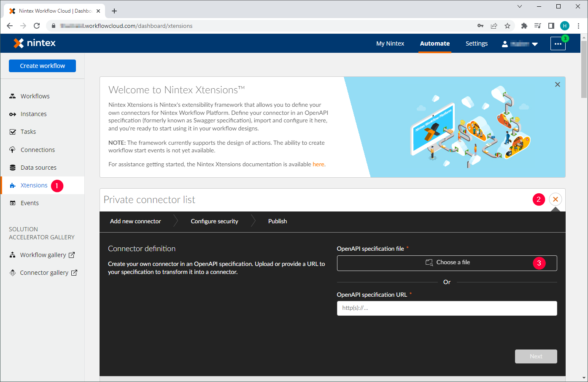Toggle the browser side panel
The image size is (588, 382).
(x=551, y=26)
